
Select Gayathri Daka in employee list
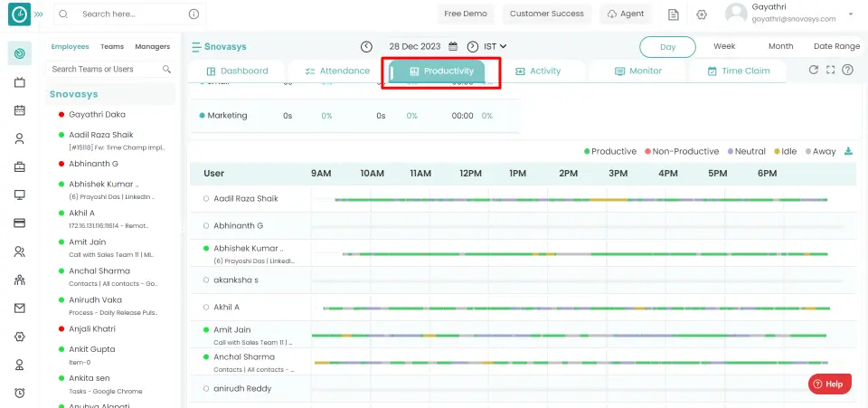click(x=97, y=115)
